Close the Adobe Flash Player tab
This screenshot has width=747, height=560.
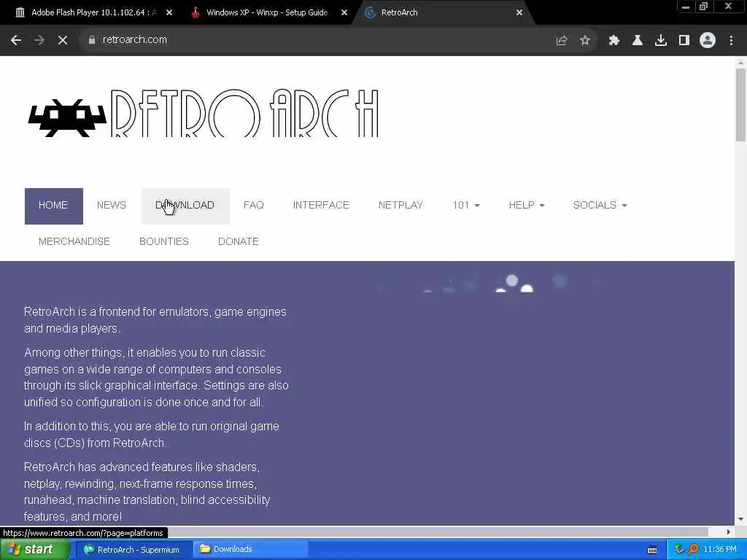pyautogui.click(x=169, y=12)
